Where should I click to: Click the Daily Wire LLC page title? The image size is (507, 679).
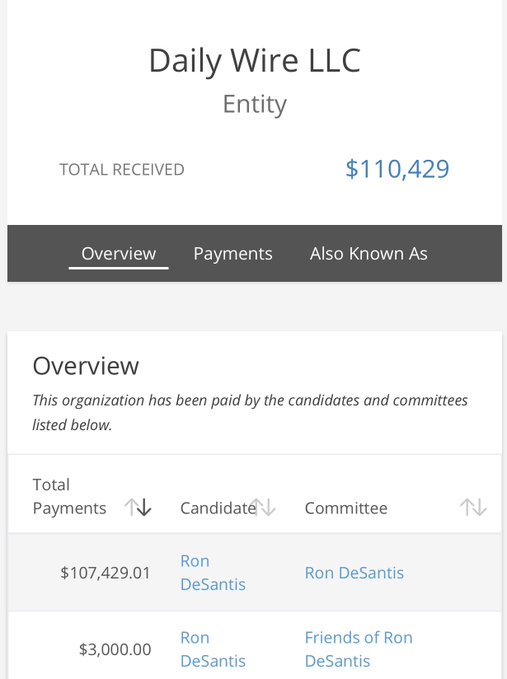point(255,60)
